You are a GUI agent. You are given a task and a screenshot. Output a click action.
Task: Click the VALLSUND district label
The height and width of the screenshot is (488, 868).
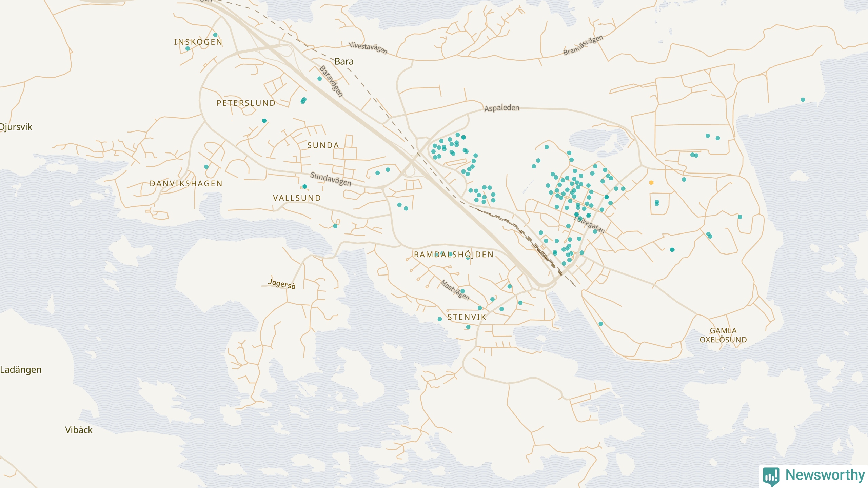click(x=297, y=198)
